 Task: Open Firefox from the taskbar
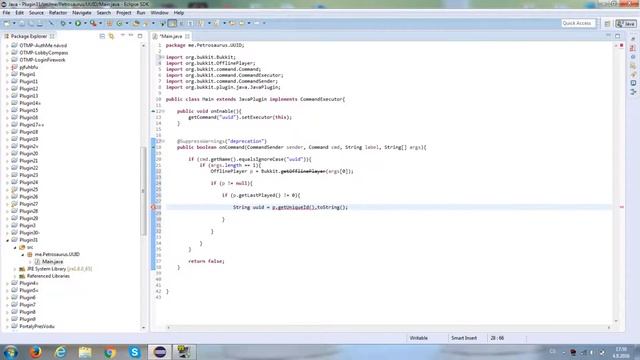point(36,352)
